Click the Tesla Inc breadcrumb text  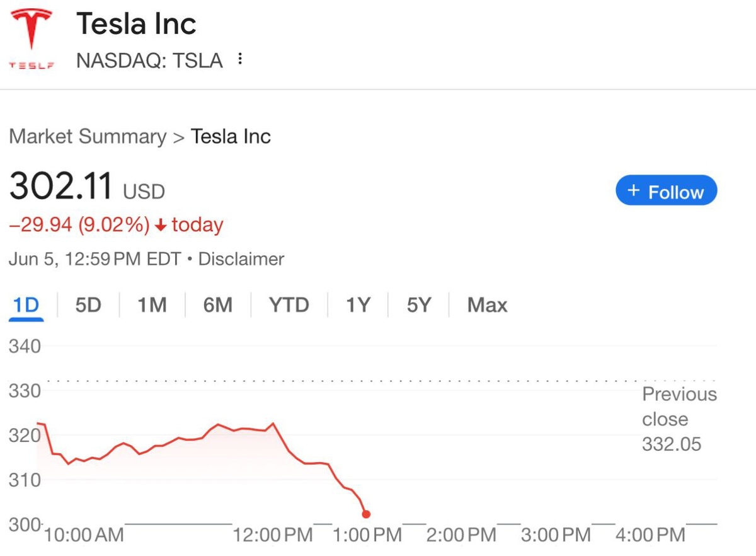[231, 136]
